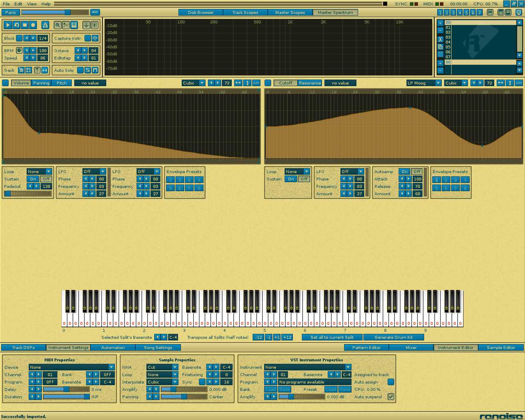This screenshot has height=420, width=525.
Task: Toggle the metronome icon
Action: point(45,25)
